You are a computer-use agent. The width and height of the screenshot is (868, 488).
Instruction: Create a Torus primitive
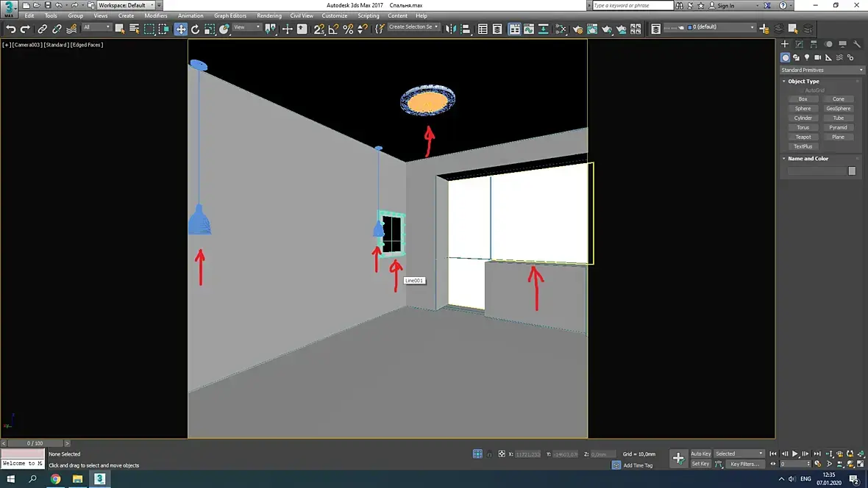803,127
